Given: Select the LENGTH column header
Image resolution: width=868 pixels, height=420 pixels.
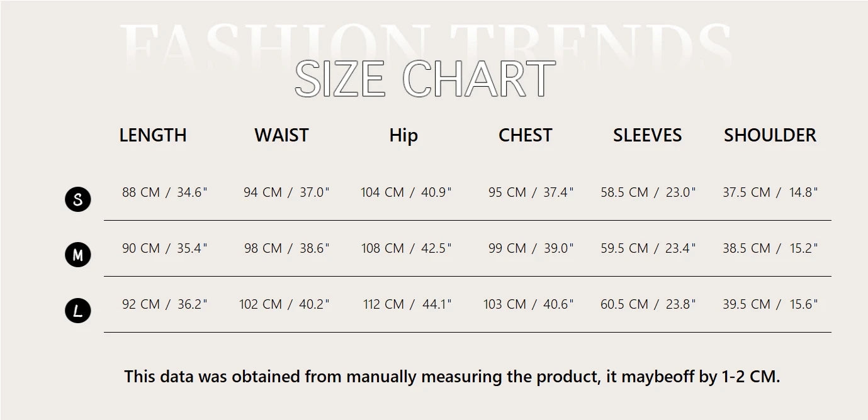Looking at the screenshot, I should [x=153, y=135].
